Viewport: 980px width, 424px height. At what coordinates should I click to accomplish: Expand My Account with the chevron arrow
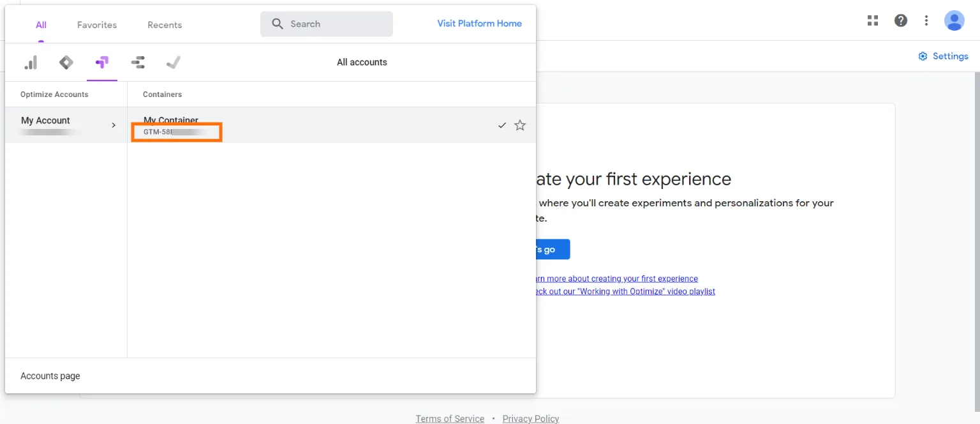114,125
